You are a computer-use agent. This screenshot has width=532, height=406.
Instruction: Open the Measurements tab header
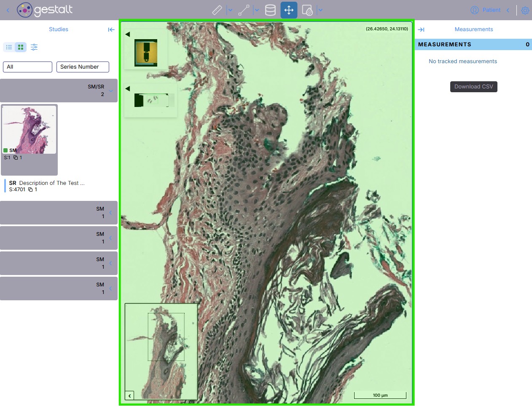(x=473, y=29)
